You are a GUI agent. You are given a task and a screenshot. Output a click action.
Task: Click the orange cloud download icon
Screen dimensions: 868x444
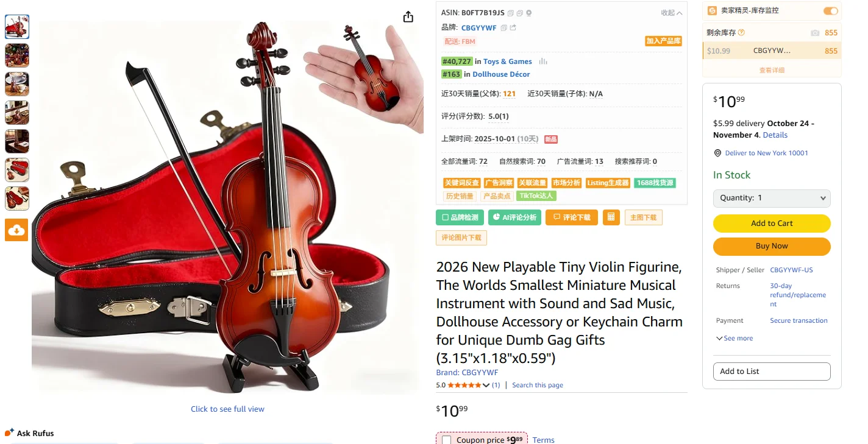pyautogui.click(x=16, y=230)
